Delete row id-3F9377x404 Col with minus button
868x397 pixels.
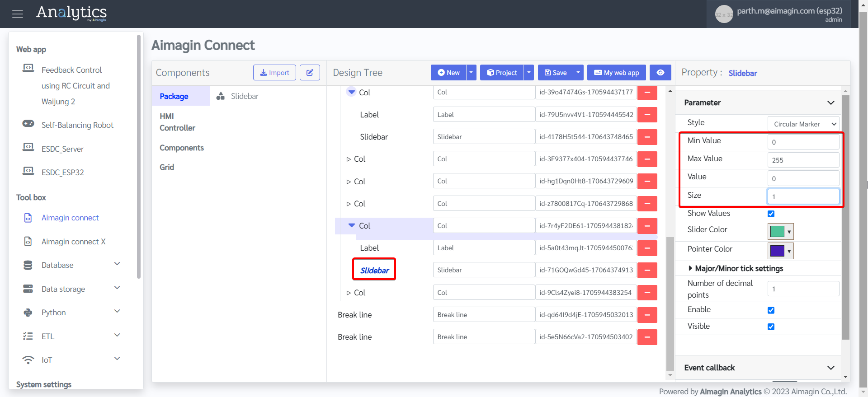click(647, 159)
